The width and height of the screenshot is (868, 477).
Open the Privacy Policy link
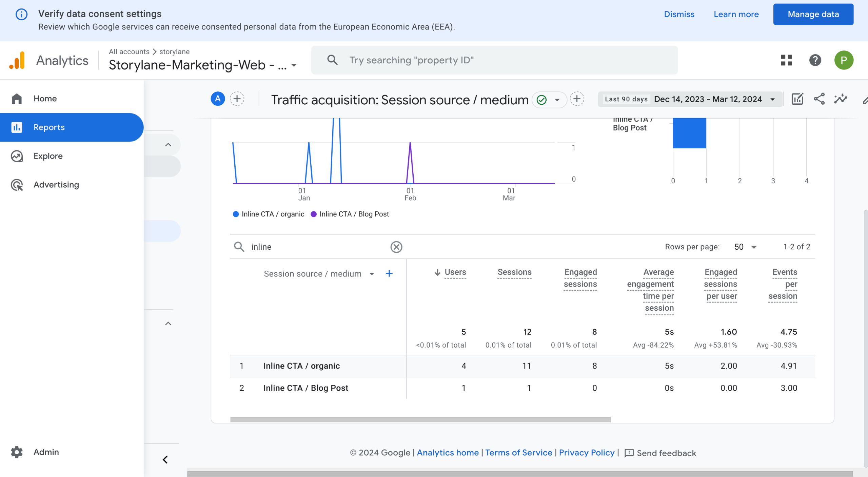tap(587, 453)
